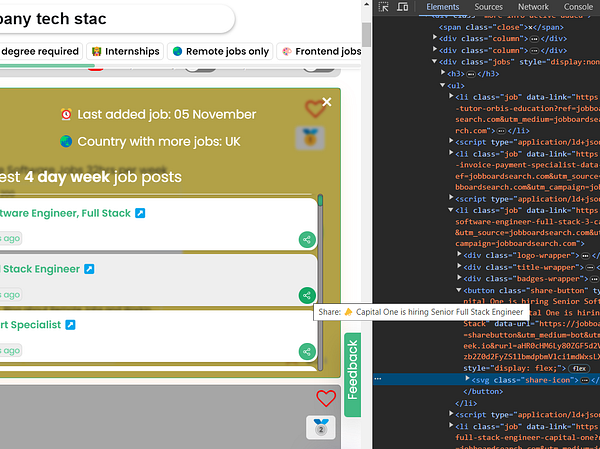The width and height of the screenshot is (600, 449).
Task: Favorite the gray card with the red heart
Action: (326, 398)
